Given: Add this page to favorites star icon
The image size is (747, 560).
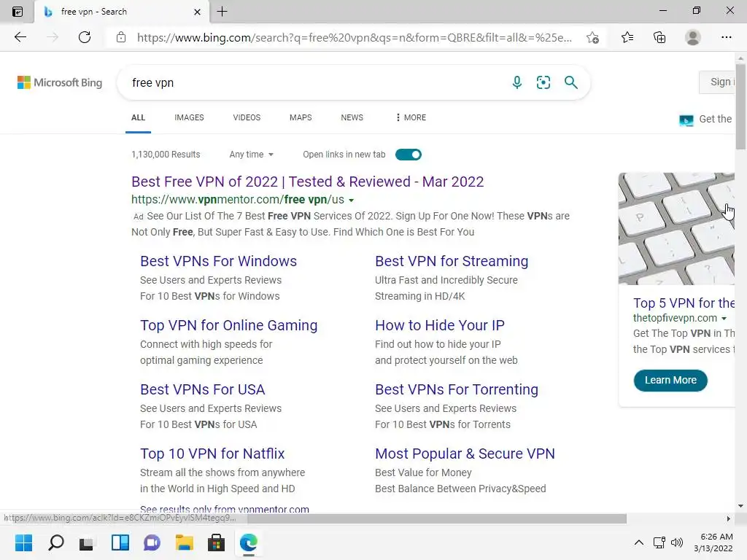Looking at the screenshot, I should point(592,37).
